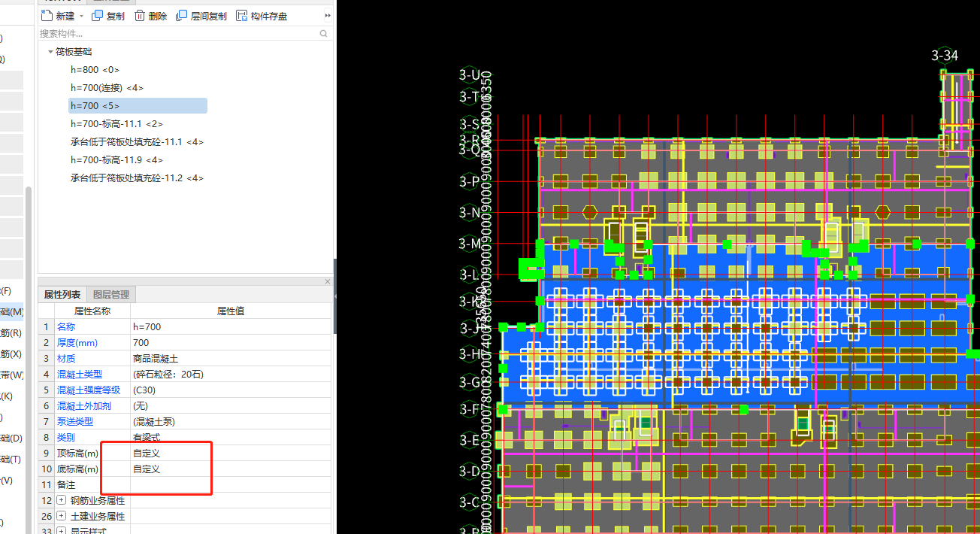Edit the name value cell h=700
Viewport: 980px width, 534px height.
pyautogui.click(x=231, y=327)
